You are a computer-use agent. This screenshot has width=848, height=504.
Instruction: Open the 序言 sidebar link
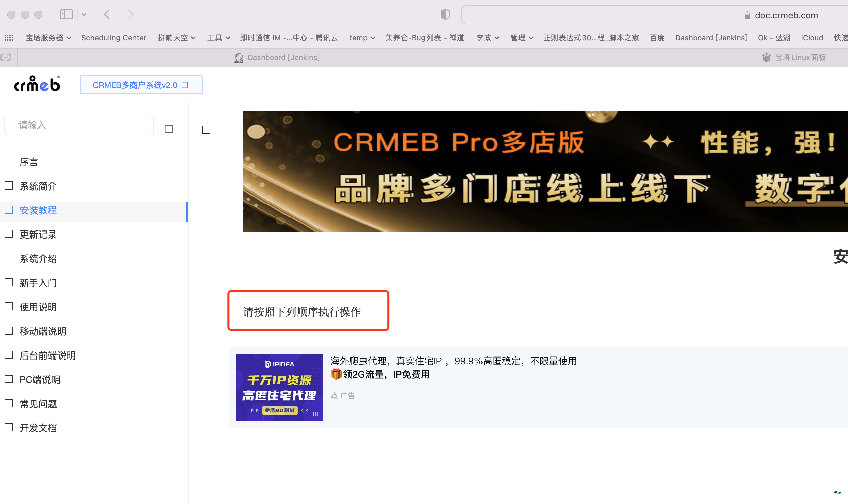point(29,162)
